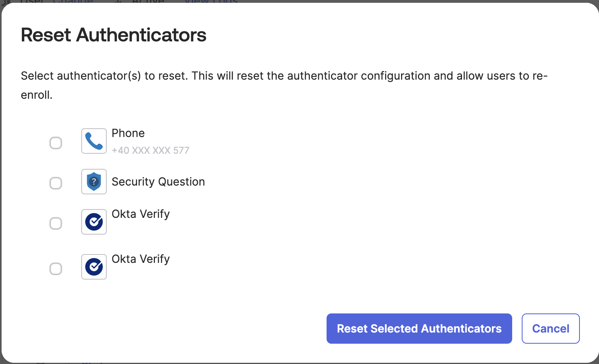Click the "Select authenticator(s) to reset" description text
The height and width of the screenshot is (364, 599).
pyautogui.click(x=284, y=76)
